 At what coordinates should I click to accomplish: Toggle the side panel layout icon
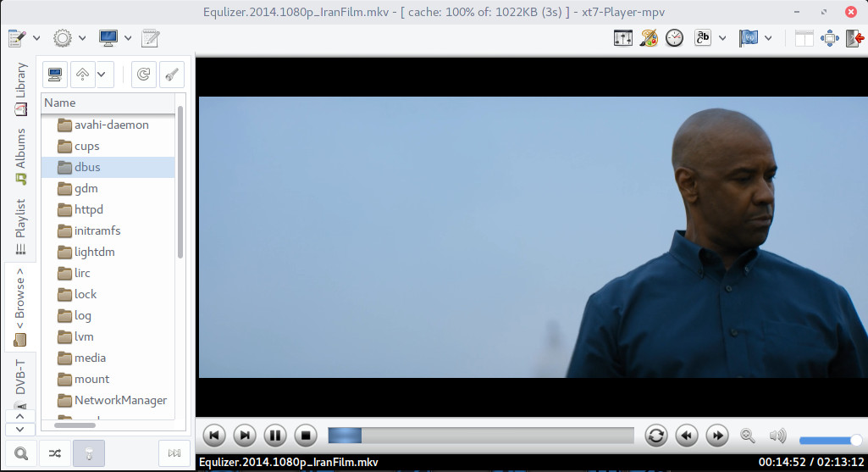coord(804,38)
